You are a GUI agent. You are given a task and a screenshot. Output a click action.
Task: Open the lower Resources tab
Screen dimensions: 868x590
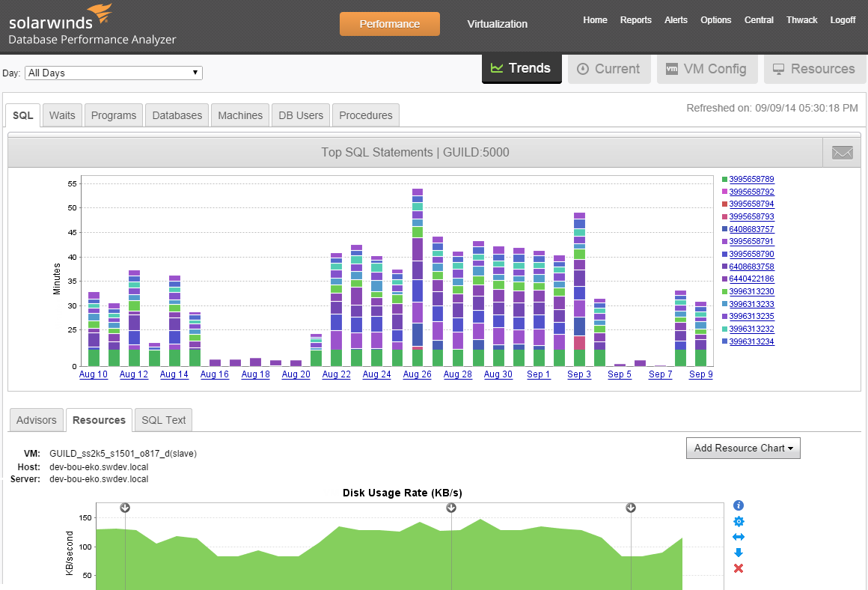point(99,420)
